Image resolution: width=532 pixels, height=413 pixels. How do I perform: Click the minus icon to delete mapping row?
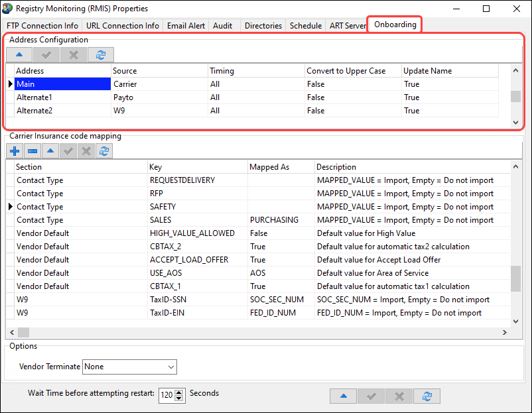33,151
